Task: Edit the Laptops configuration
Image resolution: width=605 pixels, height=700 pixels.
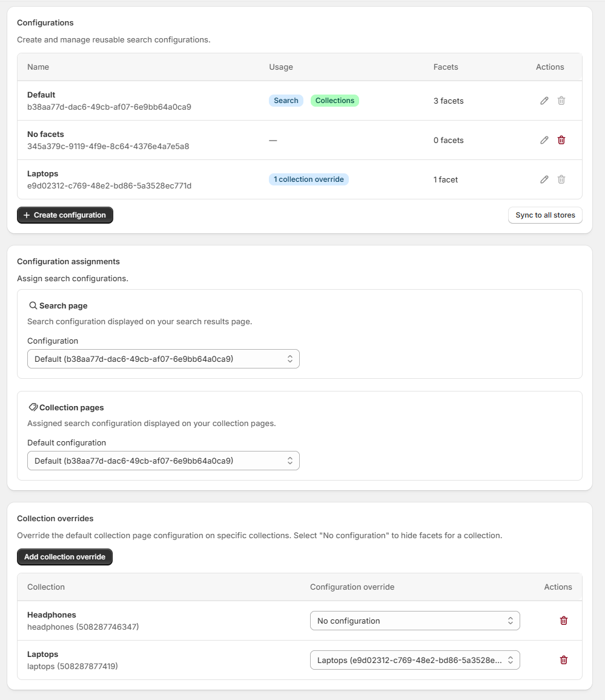Action: 544,179
